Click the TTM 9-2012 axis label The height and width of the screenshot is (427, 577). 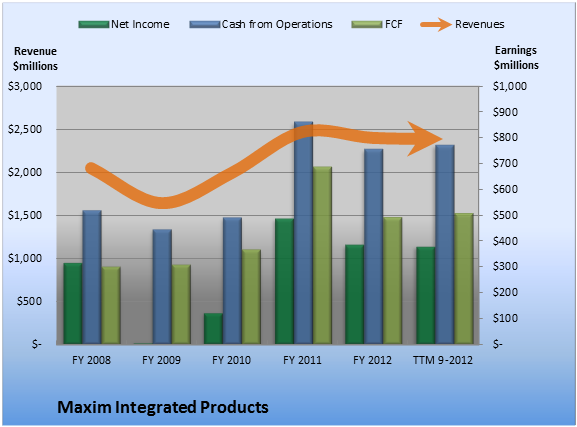tap(443, 360)
